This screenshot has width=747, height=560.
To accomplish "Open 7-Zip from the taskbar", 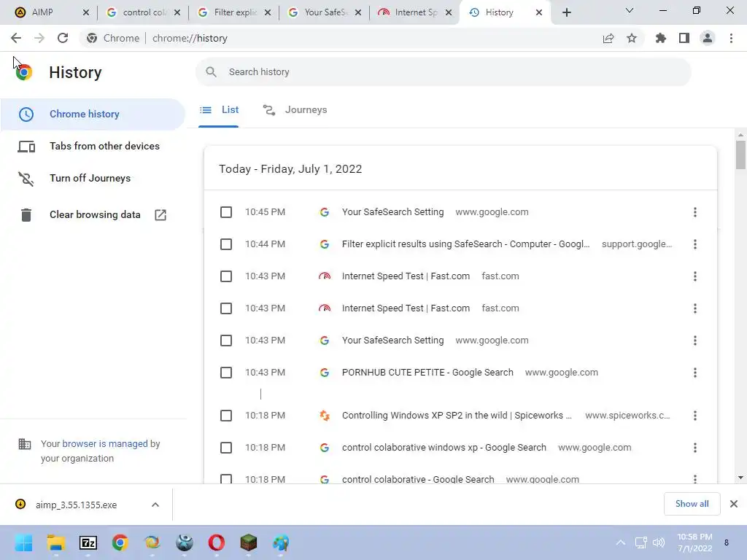I will (x=88, y=542).
